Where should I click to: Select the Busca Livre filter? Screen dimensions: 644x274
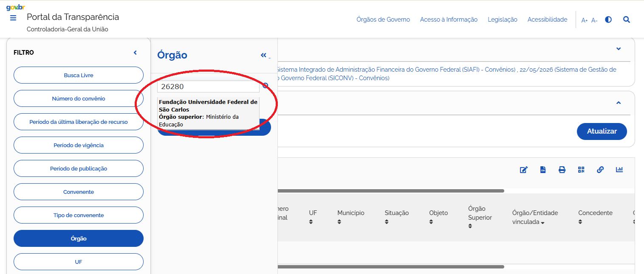point(79,75)
